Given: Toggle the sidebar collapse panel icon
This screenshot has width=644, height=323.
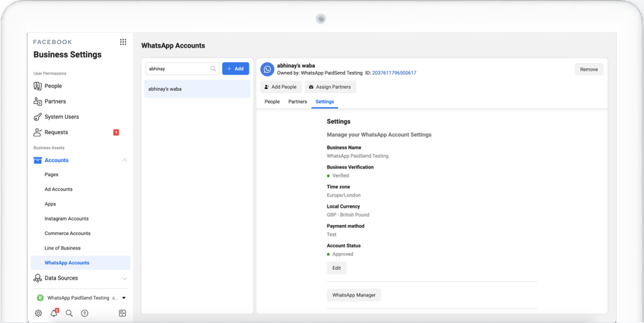Looking at the screenshot, I should [x=122, y=313].
